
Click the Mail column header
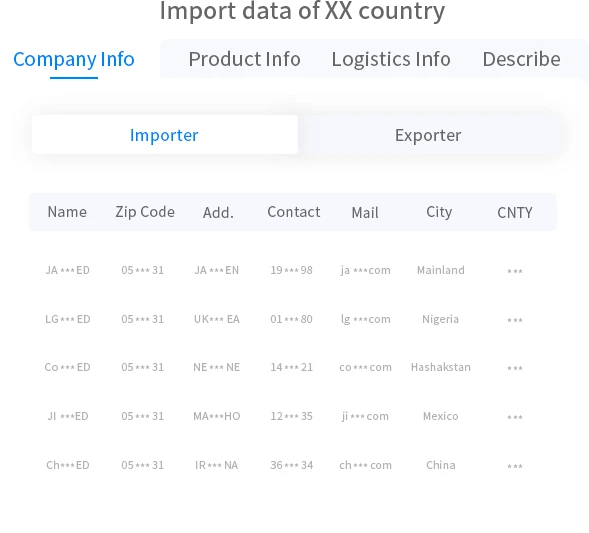click(x=365, y=213)
